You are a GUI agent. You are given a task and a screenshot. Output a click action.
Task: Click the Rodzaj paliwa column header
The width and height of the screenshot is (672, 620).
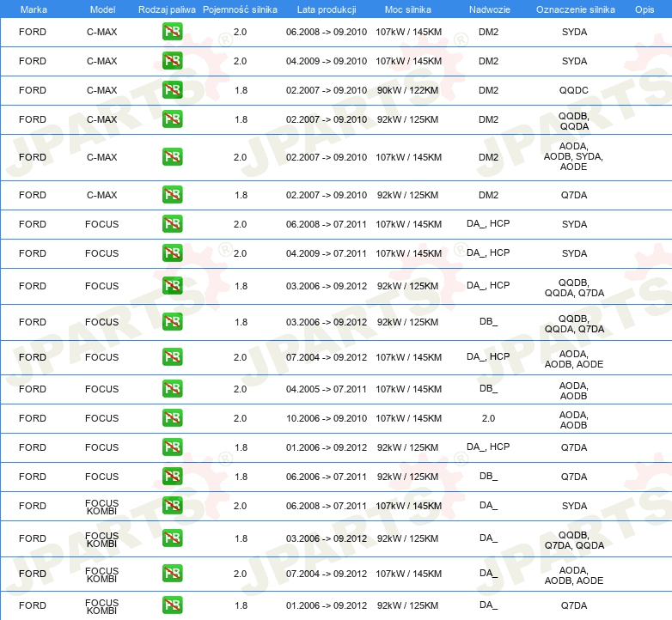[x=167, y=9]
